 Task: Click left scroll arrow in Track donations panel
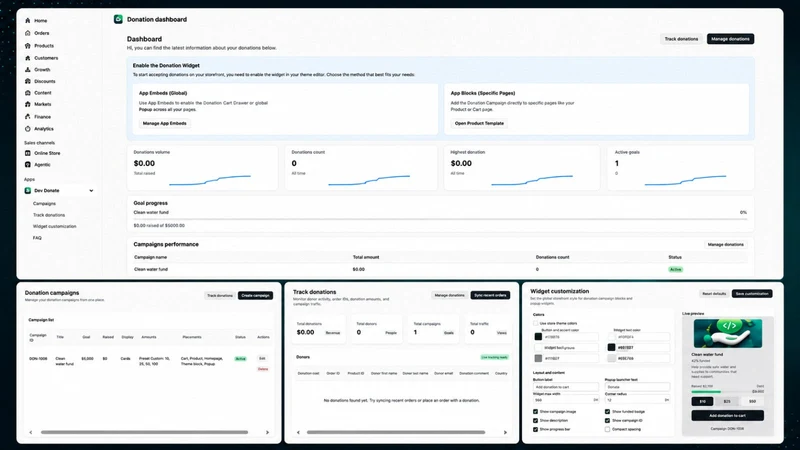[x=298, y=432]
